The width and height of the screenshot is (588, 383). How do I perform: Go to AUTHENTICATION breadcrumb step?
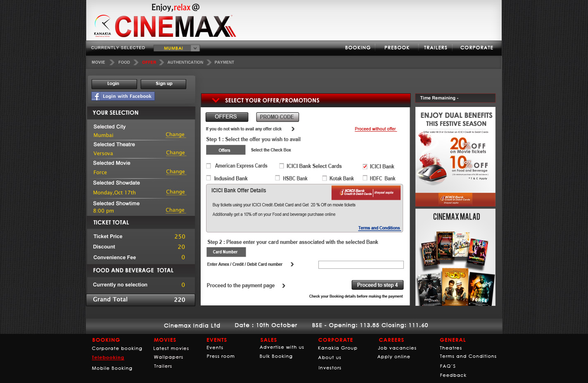tap(185, 62)
